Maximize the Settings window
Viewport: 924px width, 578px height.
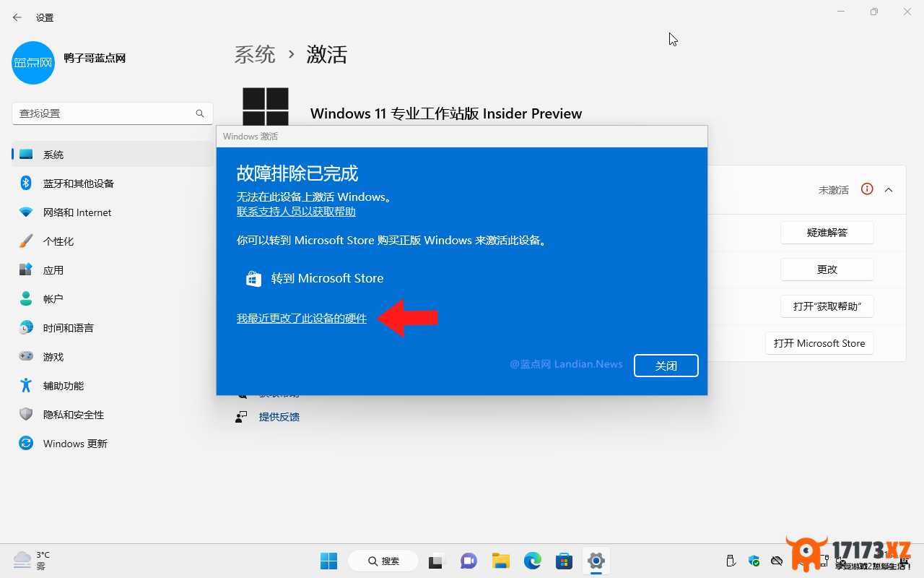coord(874,12)
